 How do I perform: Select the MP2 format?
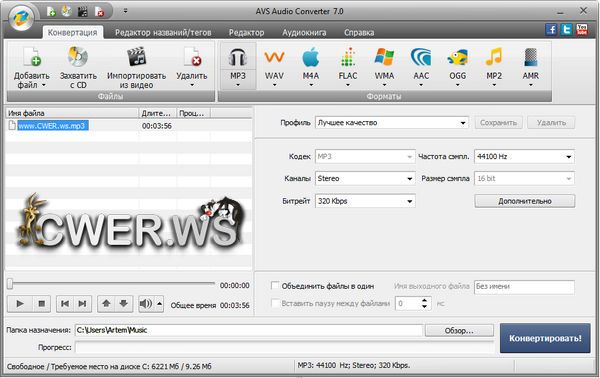(494, 67)
